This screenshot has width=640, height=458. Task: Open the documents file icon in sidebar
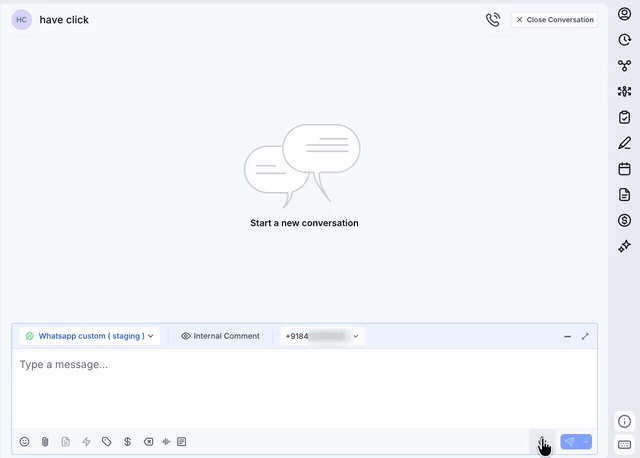[624, 195]
